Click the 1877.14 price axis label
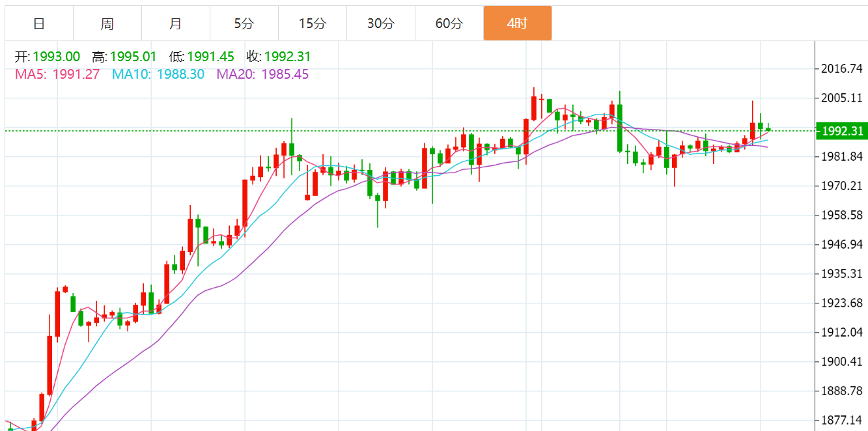 pyautogui.click(x=842, y=421)
